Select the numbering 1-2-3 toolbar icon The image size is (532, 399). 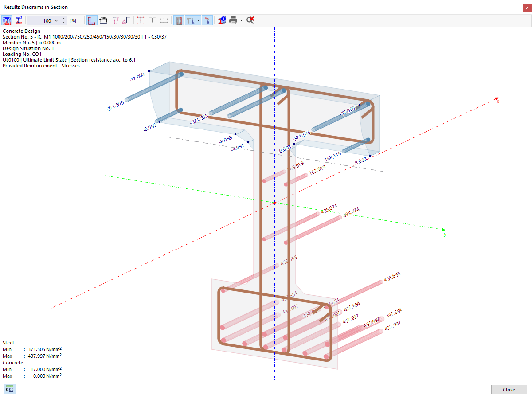pyautogui.click(x=164, y=20)
